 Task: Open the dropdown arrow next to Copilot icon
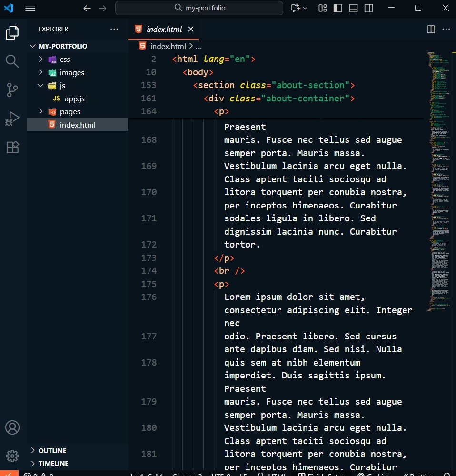[305, 8]
